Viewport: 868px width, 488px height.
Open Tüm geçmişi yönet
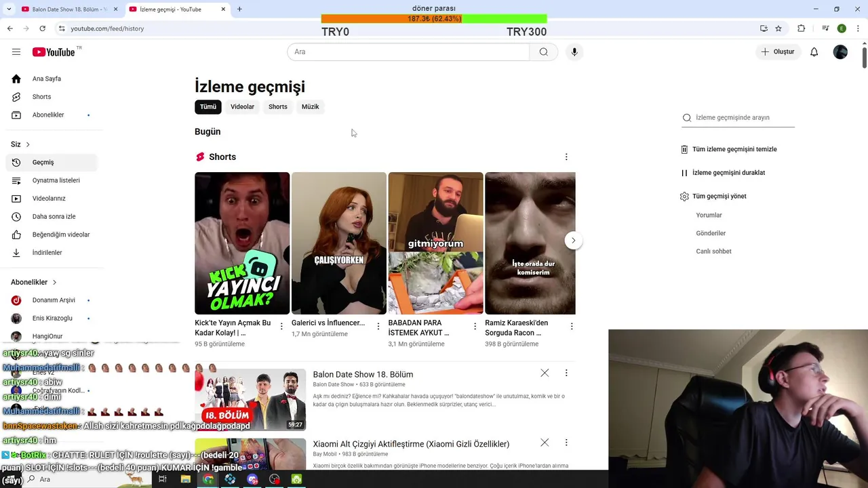coord(713,197)
